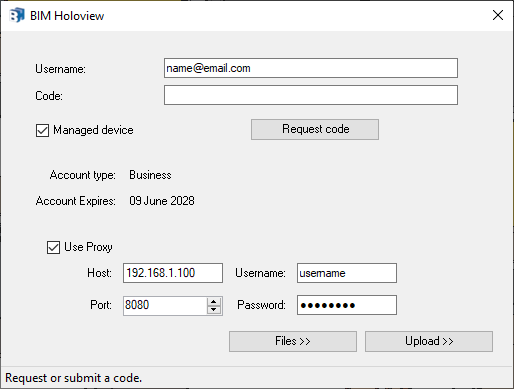Click the proxy Host field

pos(173,273)
